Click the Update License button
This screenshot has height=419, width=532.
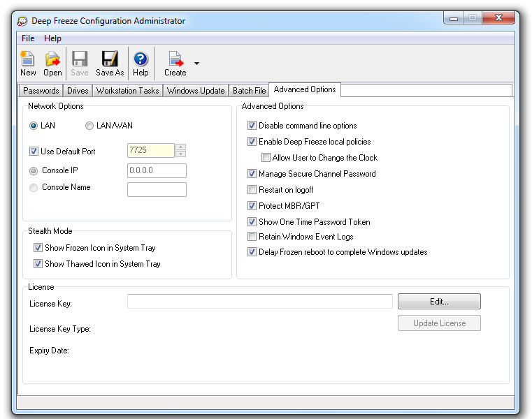click(439, 323)
